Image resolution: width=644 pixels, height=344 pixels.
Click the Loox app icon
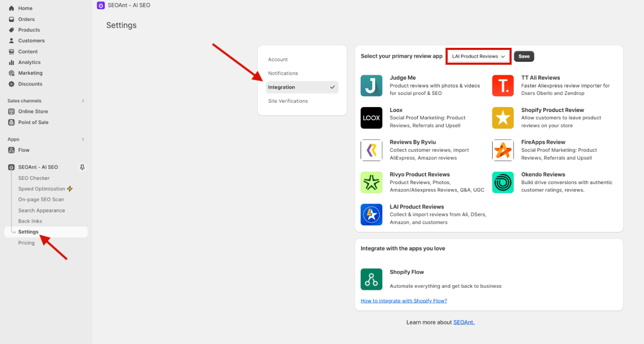coord(372,118)
